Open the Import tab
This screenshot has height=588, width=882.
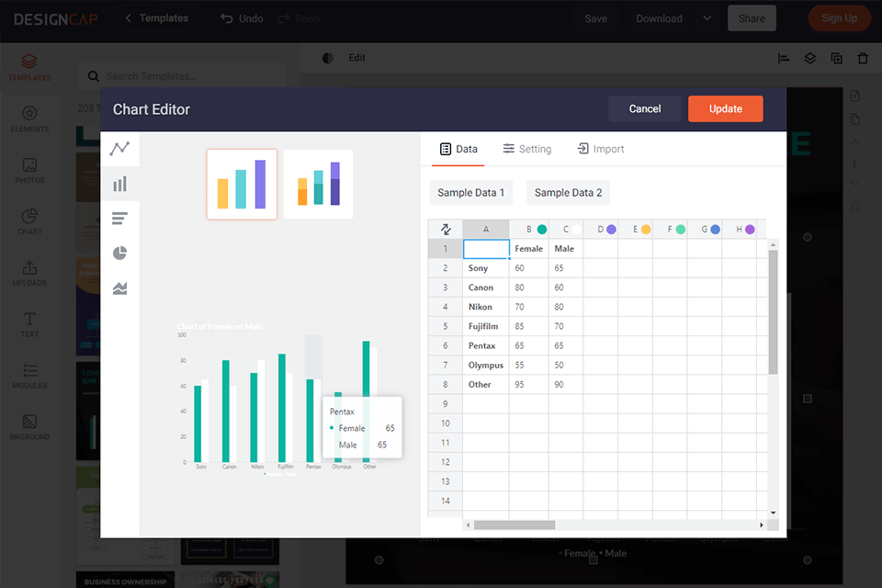point(601,149)
